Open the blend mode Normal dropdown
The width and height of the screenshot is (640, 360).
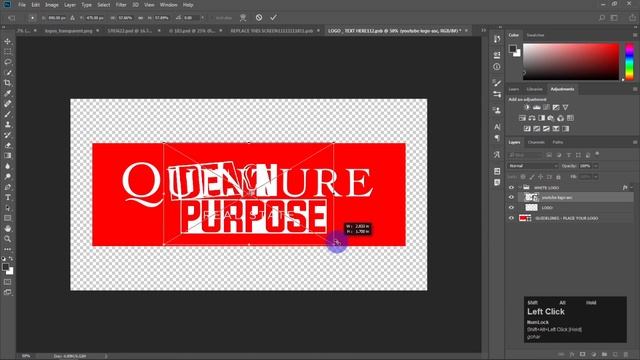click(533, 166)
